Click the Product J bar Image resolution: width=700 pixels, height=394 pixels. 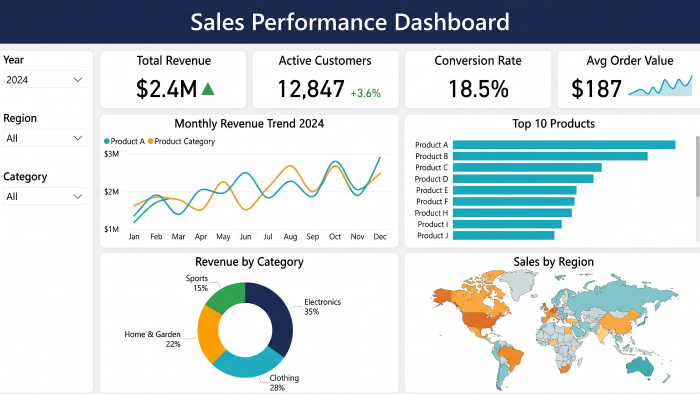[504, 236]
